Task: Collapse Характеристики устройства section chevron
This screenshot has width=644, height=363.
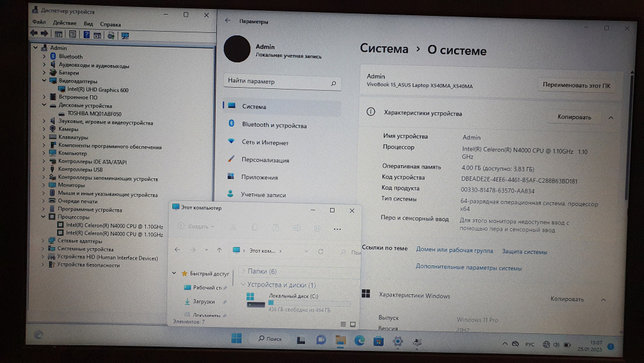Action: [611, 118]
